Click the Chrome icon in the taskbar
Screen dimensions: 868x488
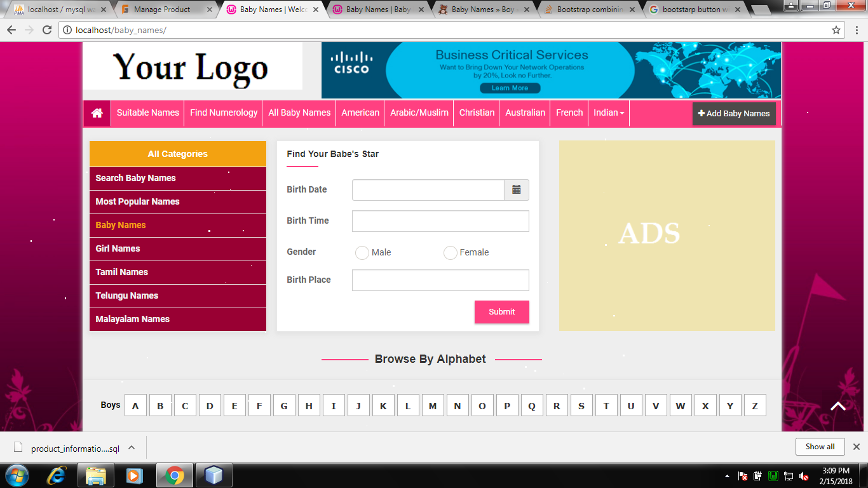point(174,475)
